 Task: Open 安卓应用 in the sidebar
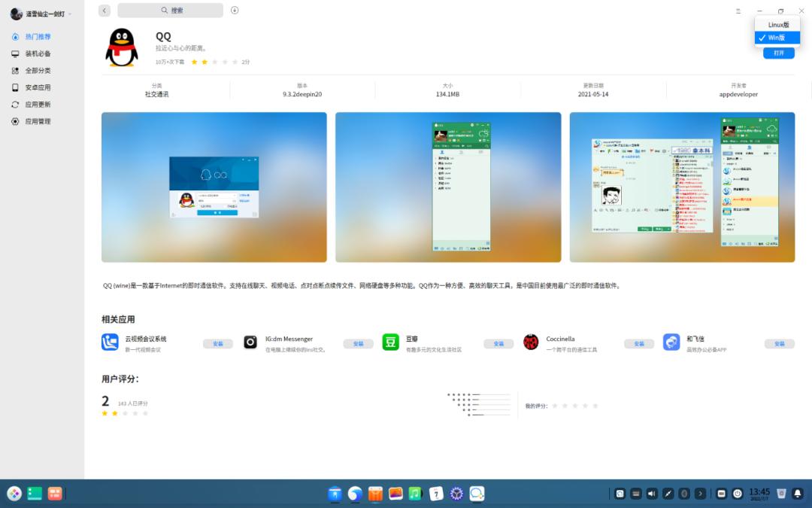pos(38,87)
